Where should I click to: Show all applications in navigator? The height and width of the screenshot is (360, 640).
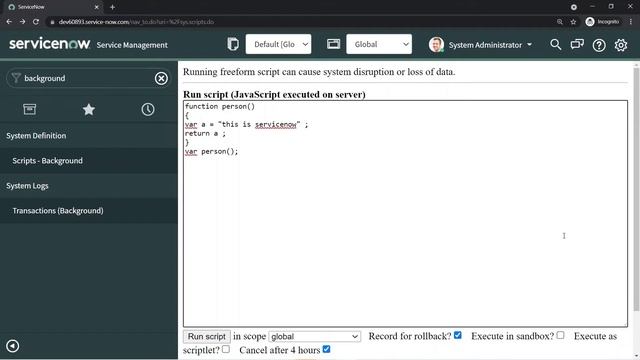click(x=29, y=109)
